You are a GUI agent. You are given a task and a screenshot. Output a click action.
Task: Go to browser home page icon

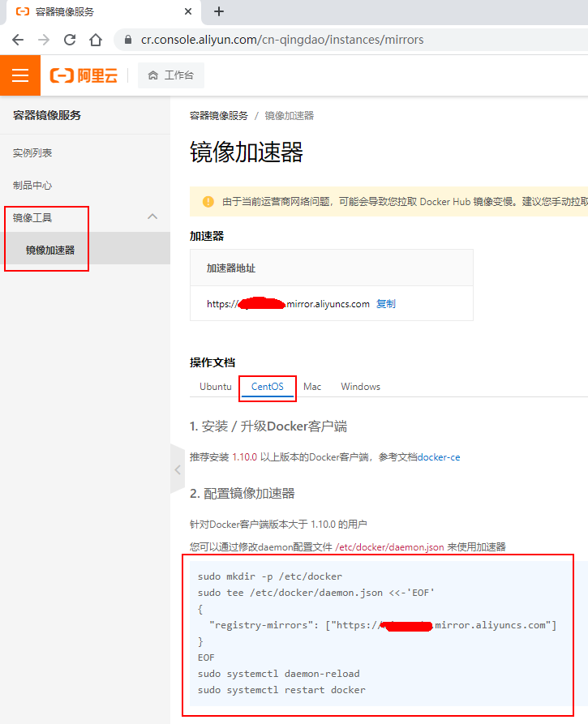point(96,40)
